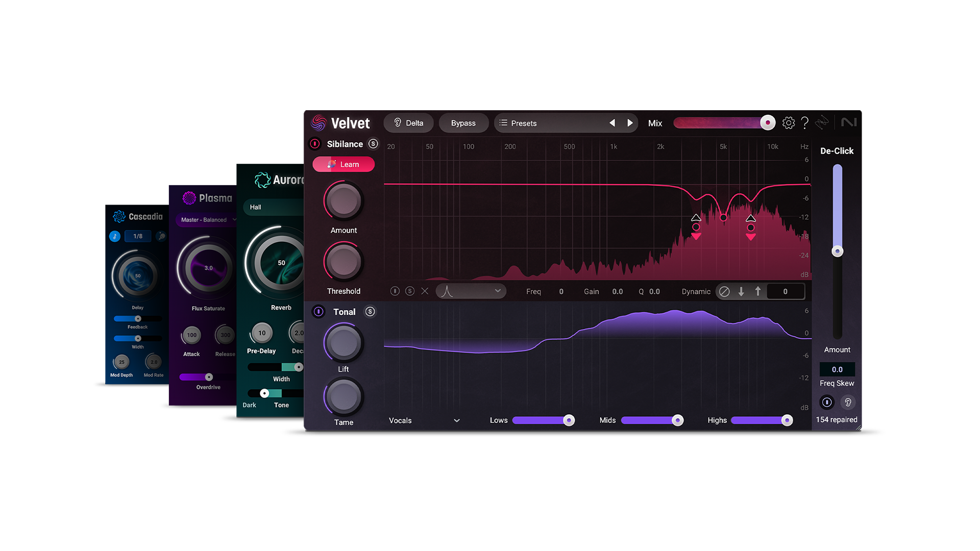Click the Aurora Pre-Delay knob
Viewport: 980px width, 551px height.
262,333
